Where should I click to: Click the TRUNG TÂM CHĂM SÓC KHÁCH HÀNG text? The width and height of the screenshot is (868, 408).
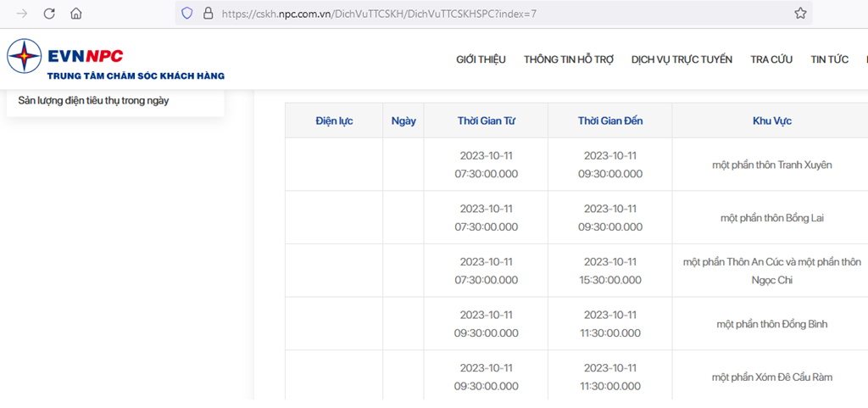tap(136, 76)
